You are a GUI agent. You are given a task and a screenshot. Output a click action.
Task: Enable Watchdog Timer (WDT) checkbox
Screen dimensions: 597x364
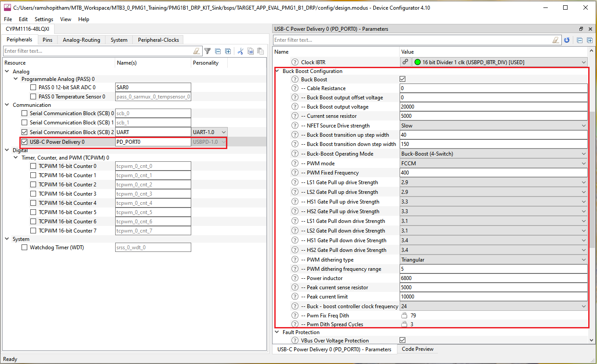(x=25, y=248)
